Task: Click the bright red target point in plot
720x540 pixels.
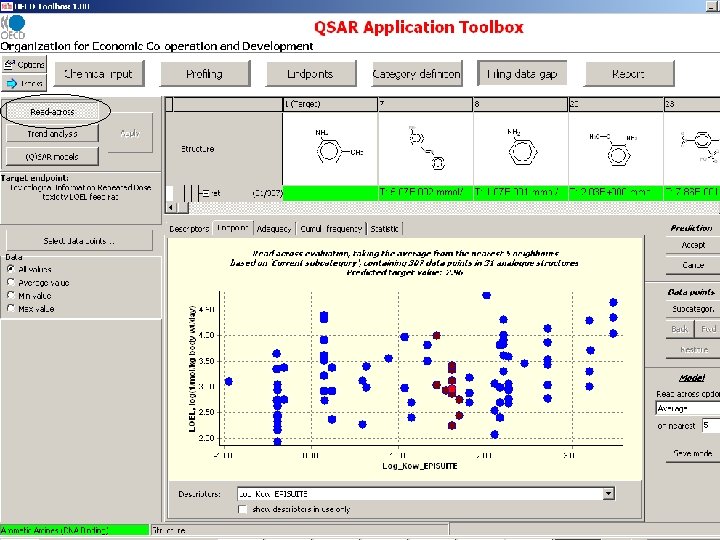Action: coord(452,390)
